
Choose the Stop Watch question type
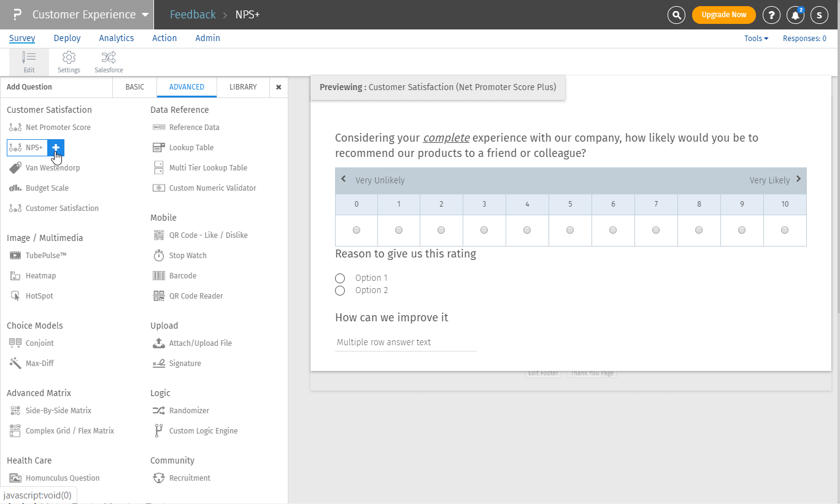pyautogui.click(x=187, y=256)
